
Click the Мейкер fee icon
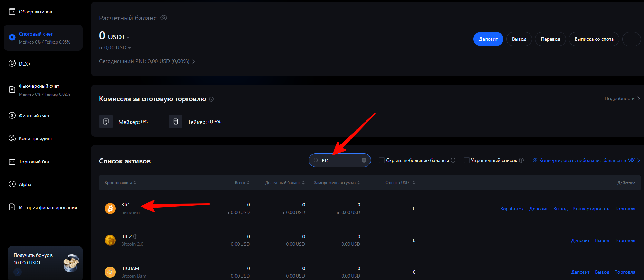(x=106, y=122)
